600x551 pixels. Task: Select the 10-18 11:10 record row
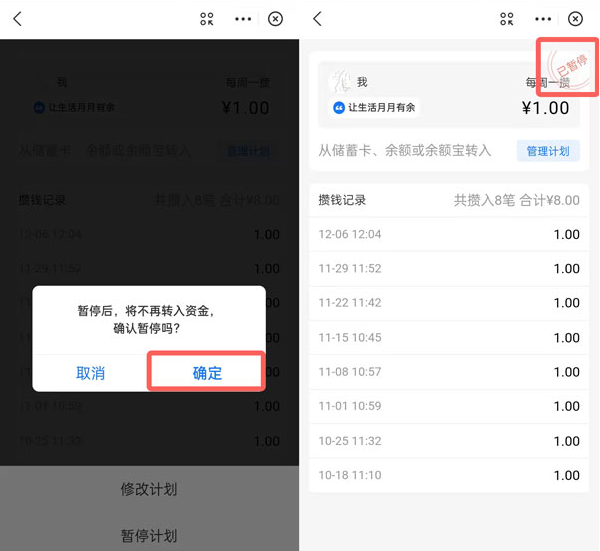448,475
